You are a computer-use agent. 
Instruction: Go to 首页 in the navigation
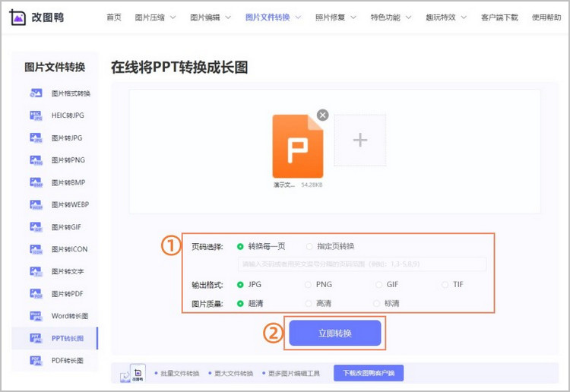coord(113,17)
